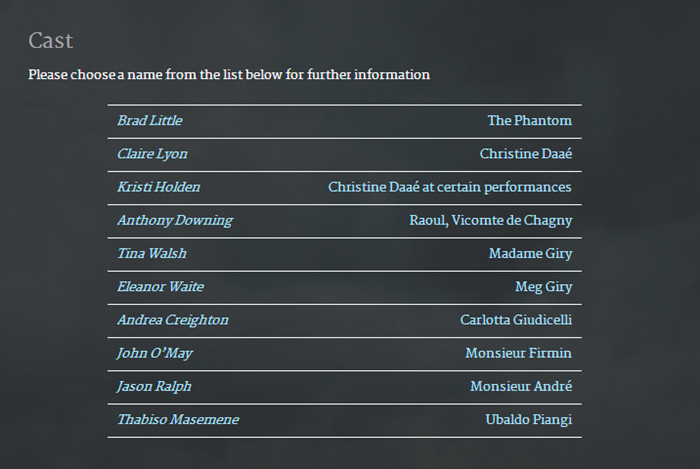
Task: Click the Meg Giry role text
Action: (543, 287)
